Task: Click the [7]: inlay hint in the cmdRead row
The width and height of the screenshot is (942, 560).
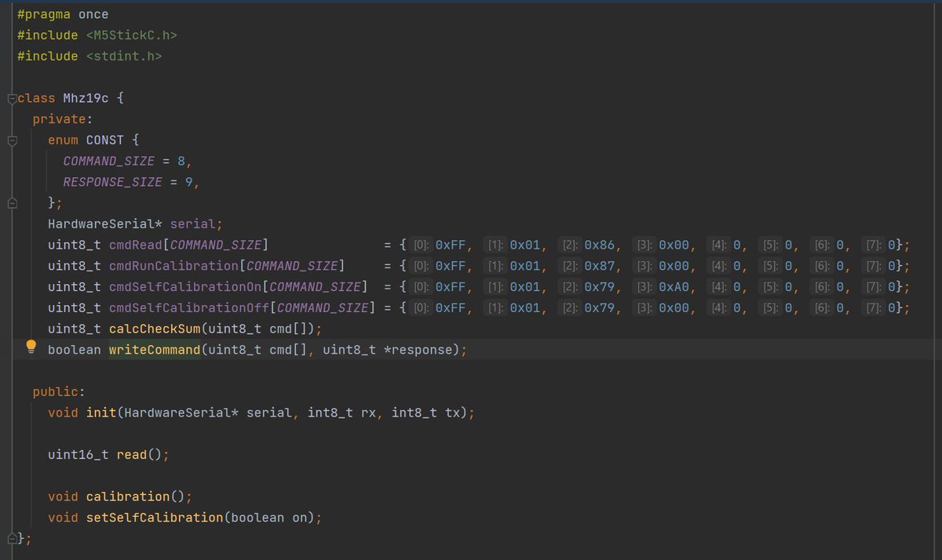Action: click(x=873, y=245)
